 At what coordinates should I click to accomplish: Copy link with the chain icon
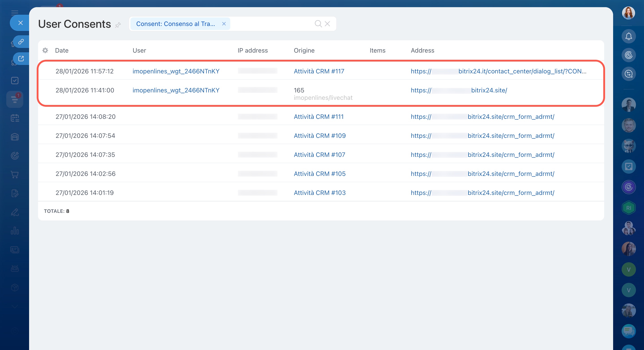pos(21,41)
